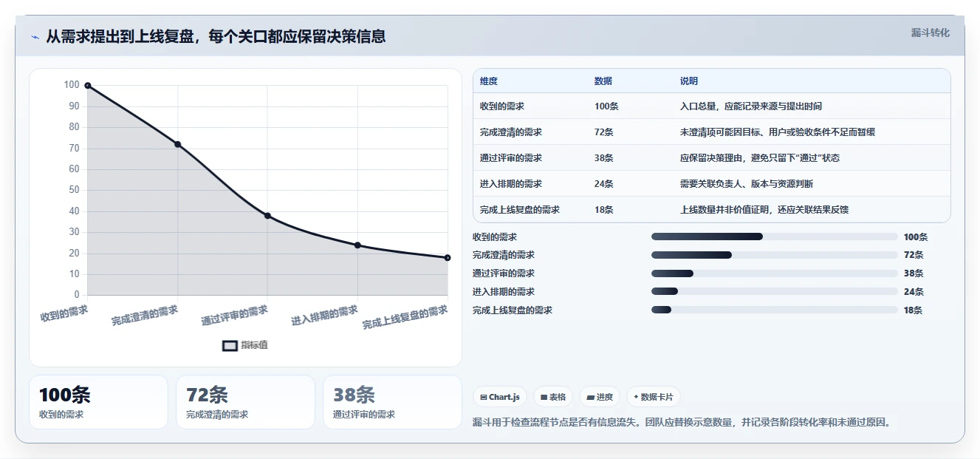Click the 进入排期的需求 progress bar
This screenshot has width=980, height=459.
774,292
